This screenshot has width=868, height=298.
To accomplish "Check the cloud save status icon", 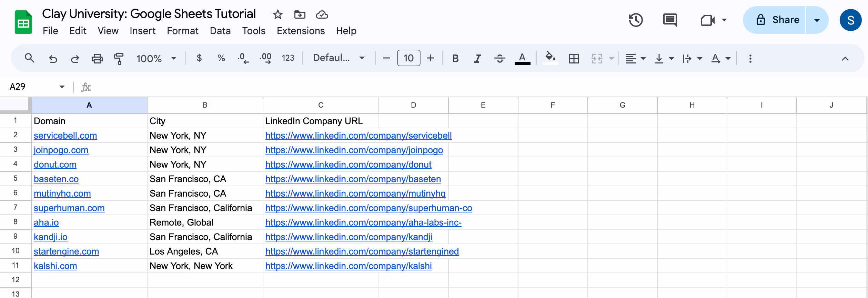I will 322,14.
